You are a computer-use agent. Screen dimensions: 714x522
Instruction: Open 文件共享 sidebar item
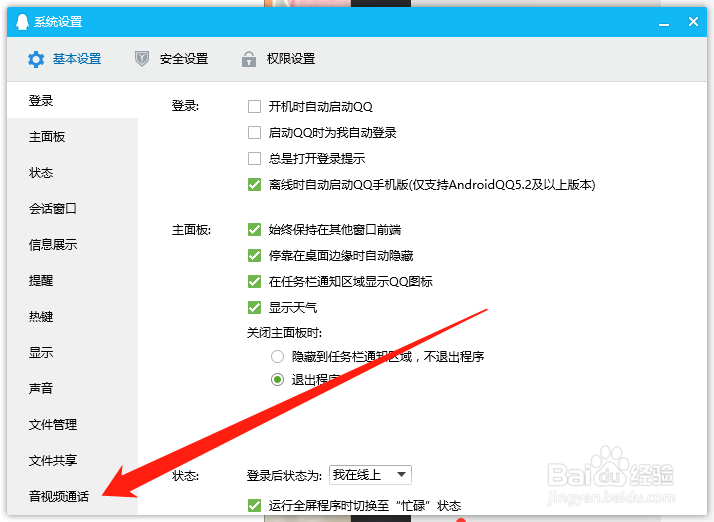click(72, 461)
